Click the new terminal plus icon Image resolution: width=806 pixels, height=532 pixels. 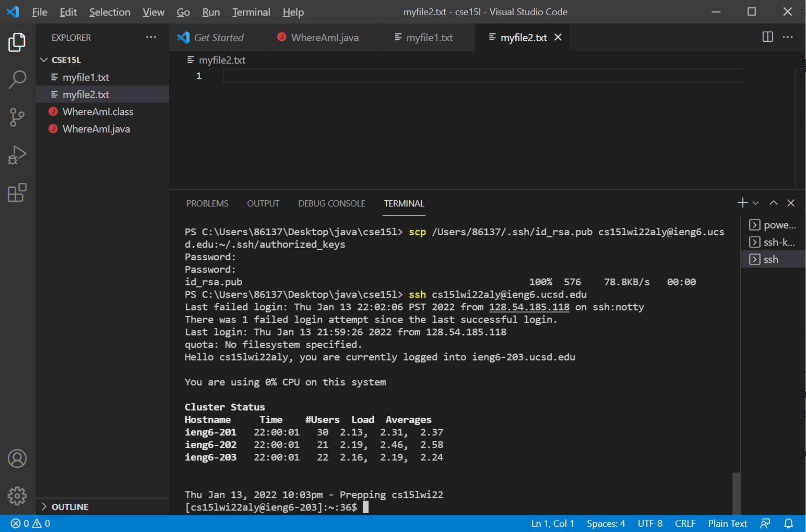742,203
